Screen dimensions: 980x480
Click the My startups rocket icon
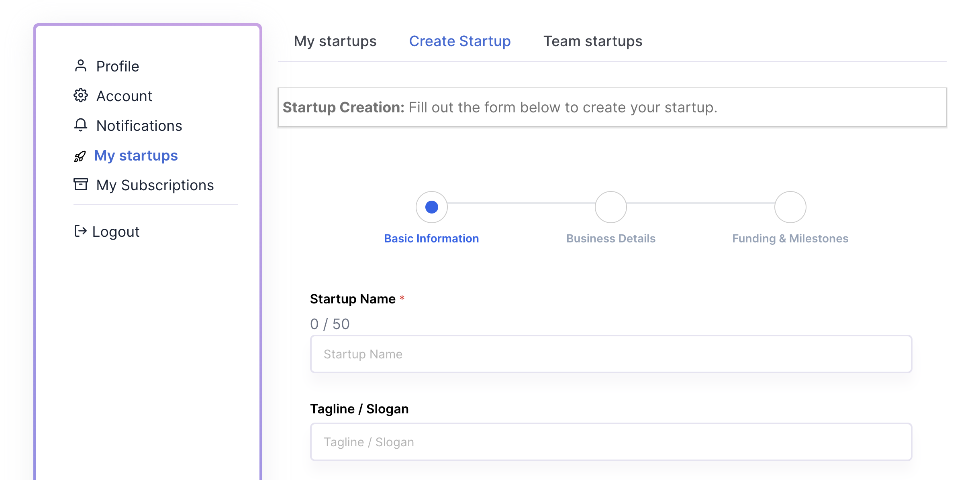click(80, 156)
